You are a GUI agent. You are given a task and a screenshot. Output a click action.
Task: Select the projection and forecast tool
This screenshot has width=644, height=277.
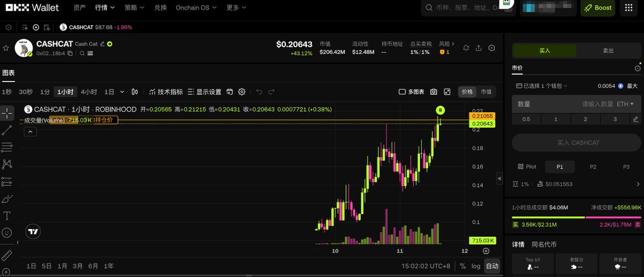pos(7,181)
